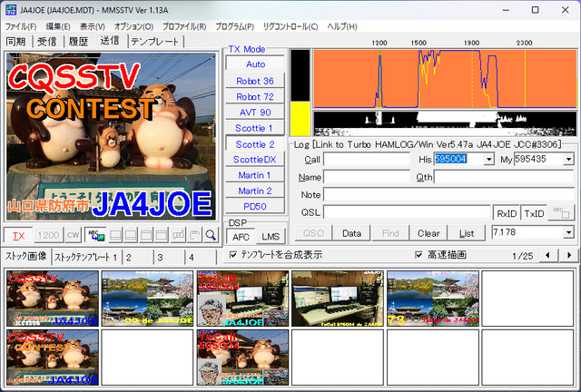Expand the My report dropdown arrow
581x392 pixels.
pyautogui.click(x=568, y=160)
